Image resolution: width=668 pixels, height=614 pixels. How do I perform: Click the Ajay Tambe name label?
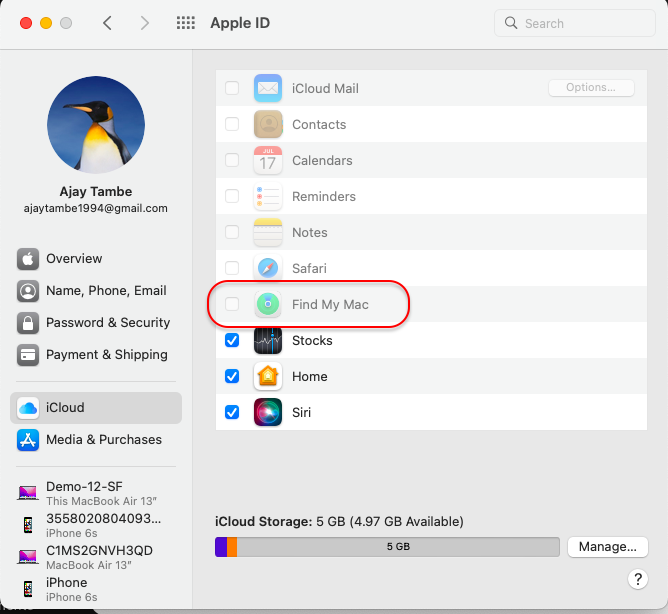(x=96, y=191)
